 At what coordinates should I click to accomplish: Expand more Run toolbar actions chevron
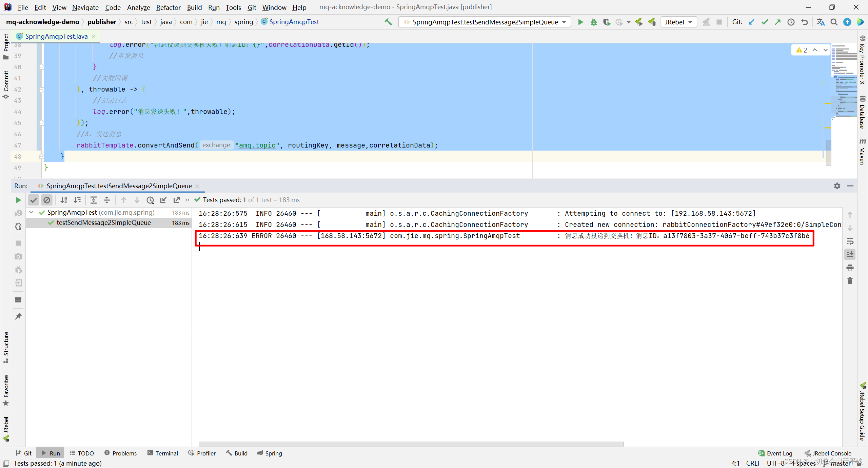pos(187,200)
